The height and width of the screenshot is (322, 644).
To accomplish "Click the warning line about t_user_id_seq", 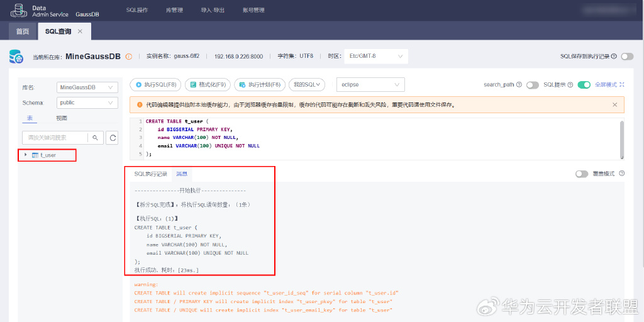I will coord(267,293).
